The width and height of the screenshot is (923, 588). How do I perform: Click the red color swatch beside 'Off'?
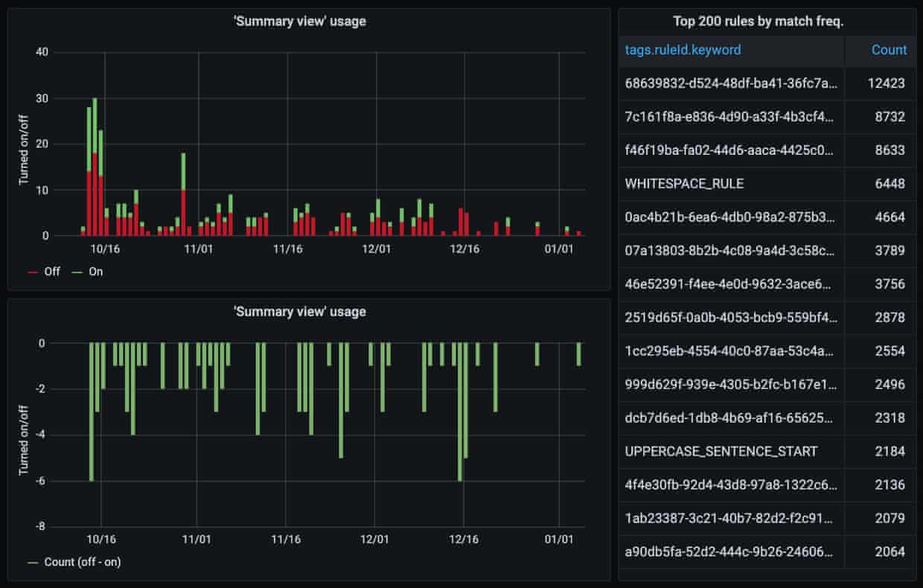pyautogui.click(x=32, y=272)
